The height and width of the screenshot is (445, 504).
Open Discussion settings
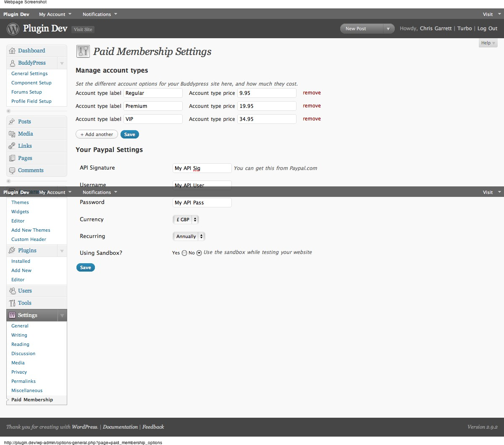coord(23,353)
